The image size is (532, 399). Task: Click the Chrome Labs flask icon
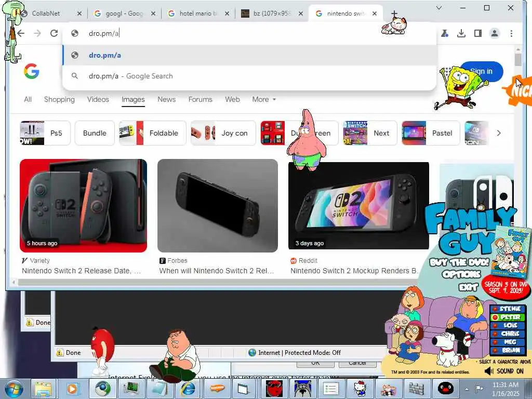point(445,33)
